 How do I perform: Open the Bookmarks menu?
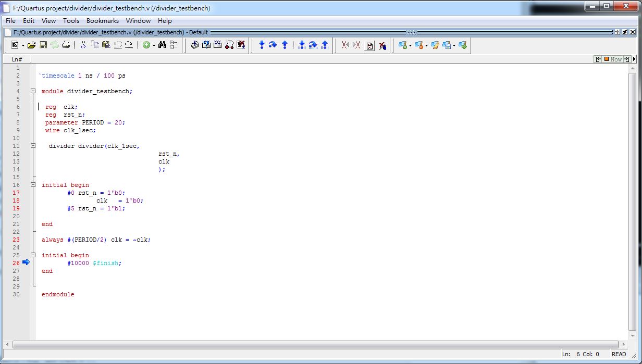click(x=103, y=21)
